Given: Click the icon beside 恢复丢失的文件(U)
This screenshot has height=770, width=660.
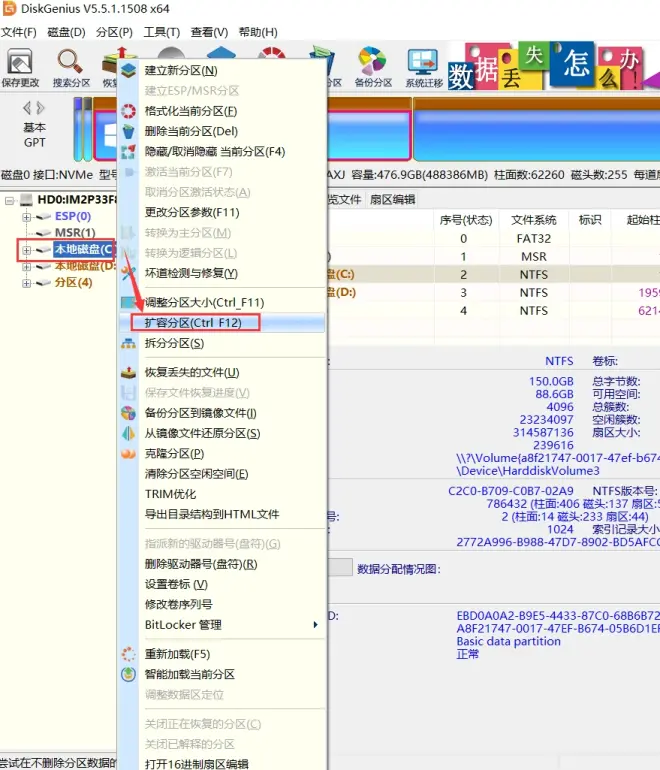Looking at the screenshot, I should tap(129, 373).
